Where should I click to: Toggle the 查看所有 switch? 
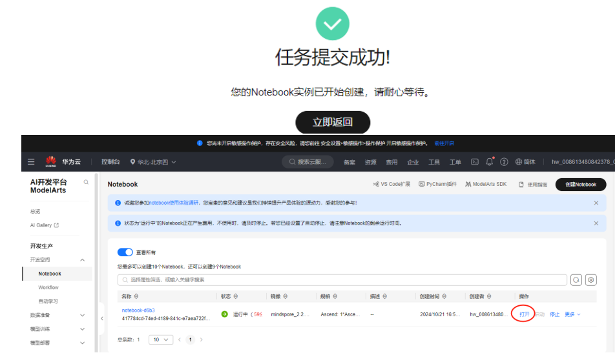[125, 252]
